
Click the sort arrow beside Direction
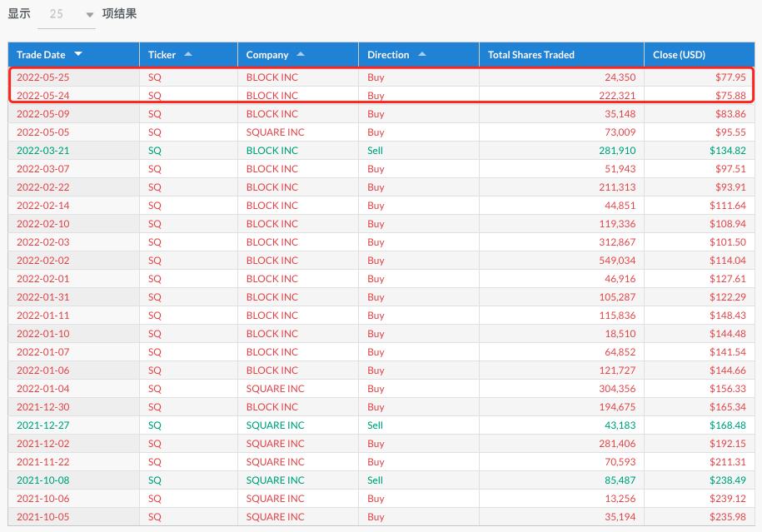coord(421,54)
